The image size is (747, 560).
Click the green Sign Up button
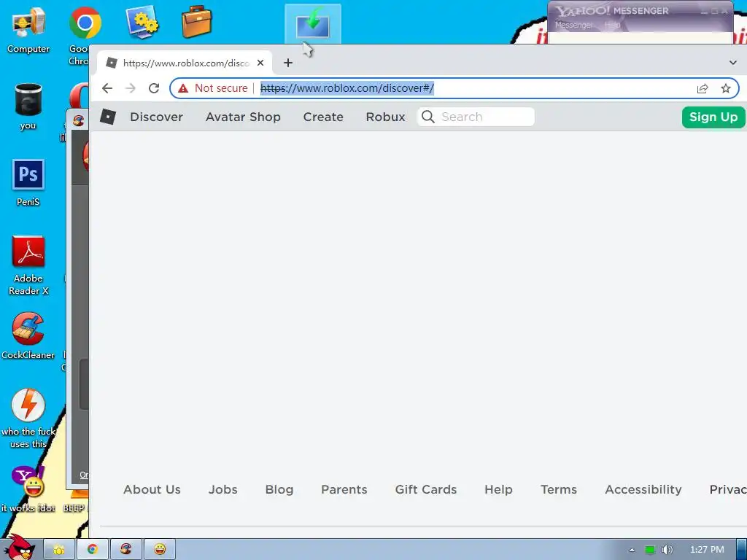[713, 117]
